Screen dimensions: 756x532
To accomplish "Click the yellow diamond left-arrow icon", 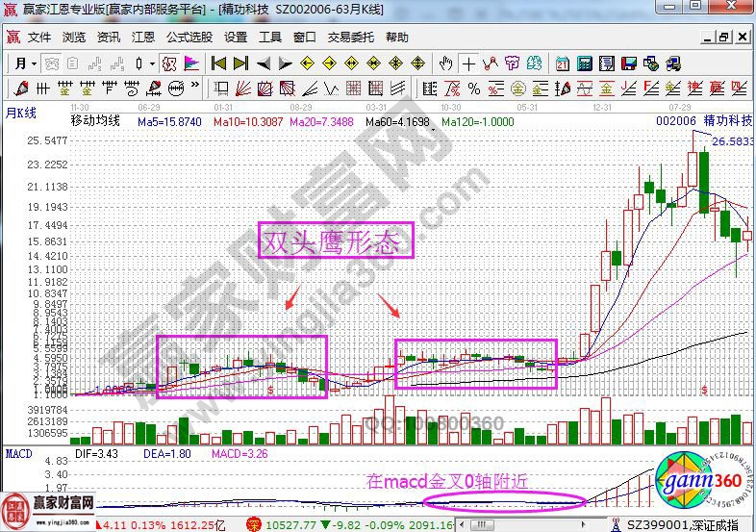I will (307, 63).
